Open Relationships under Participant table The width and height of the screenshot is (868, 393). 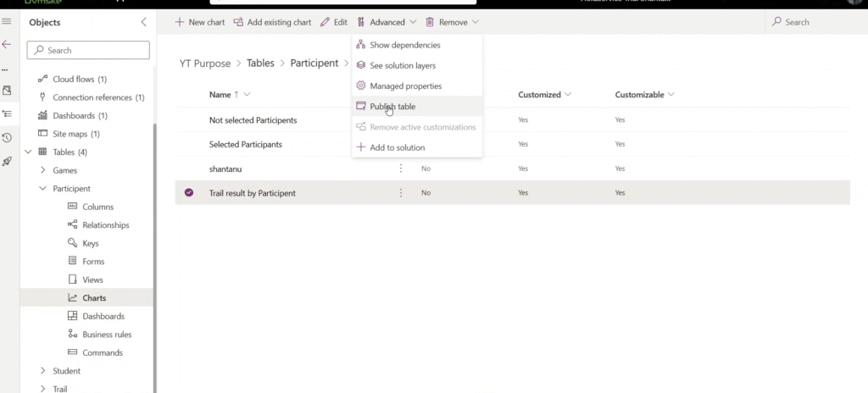105,225
